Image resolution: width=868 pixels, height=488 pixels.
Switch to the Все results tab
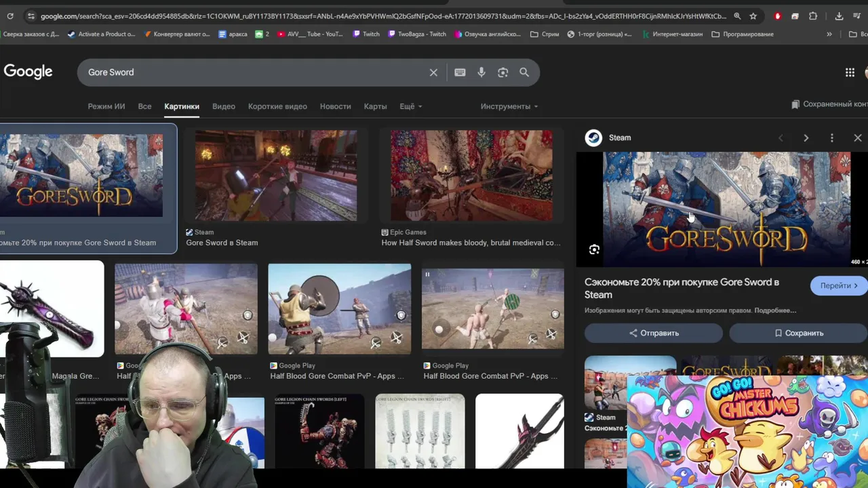tap(144, 106)
